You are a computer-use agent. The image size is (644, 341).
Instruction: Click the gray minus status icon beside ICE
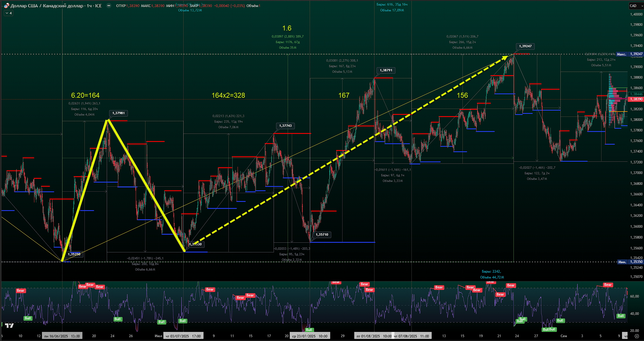click(x=109, y=6)
